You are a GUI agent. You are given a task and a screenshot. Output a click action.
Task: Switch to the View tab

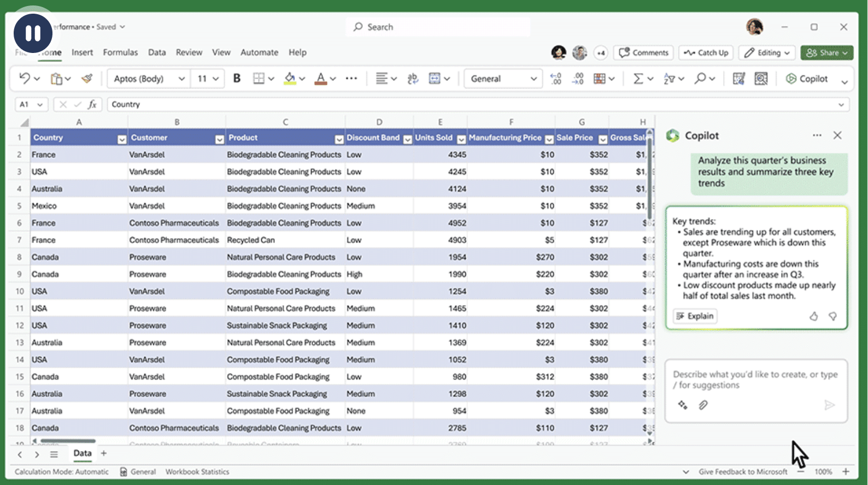click(221, 52)
